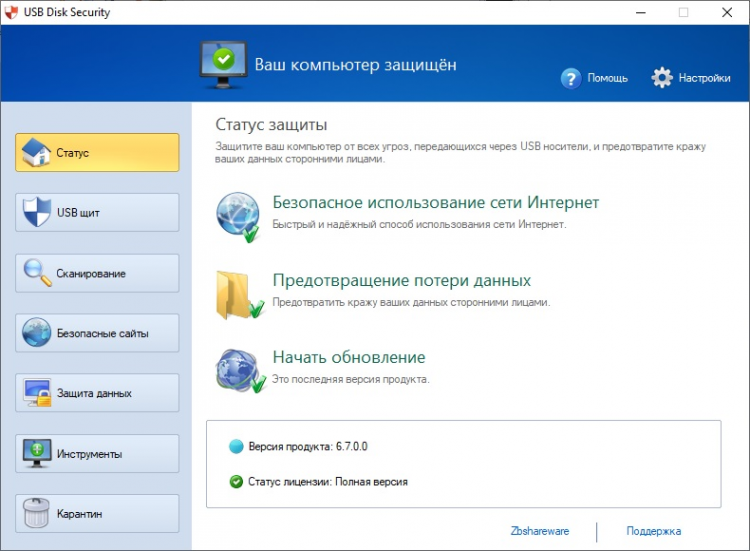Image resolution: width=750 pixels, height=551 pixels.
Task: Click the blue question mark help icon
Action: coord(571,78)
